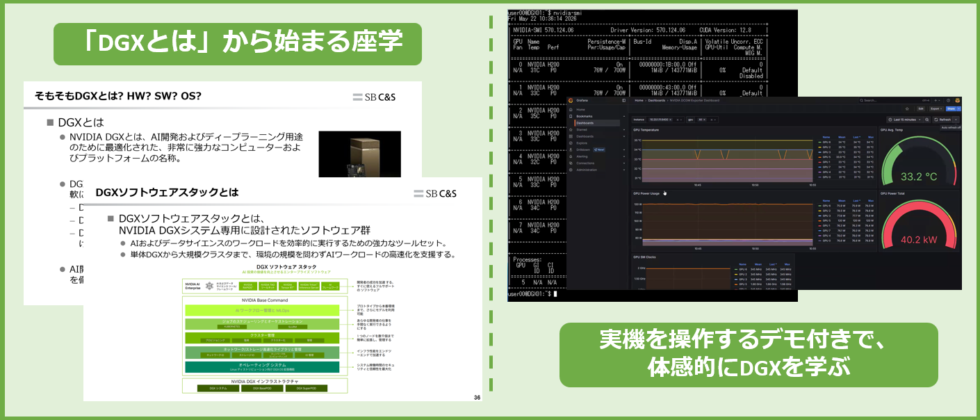The height and width of the screenshot is (420, 980).
Task: Select the highlighted Dashboards bookmark item
Action: [x=597, y=123]
